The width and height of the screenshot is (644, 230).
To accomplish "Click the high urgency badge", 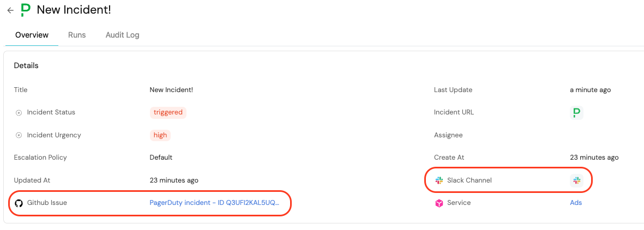I will (160, 135).
